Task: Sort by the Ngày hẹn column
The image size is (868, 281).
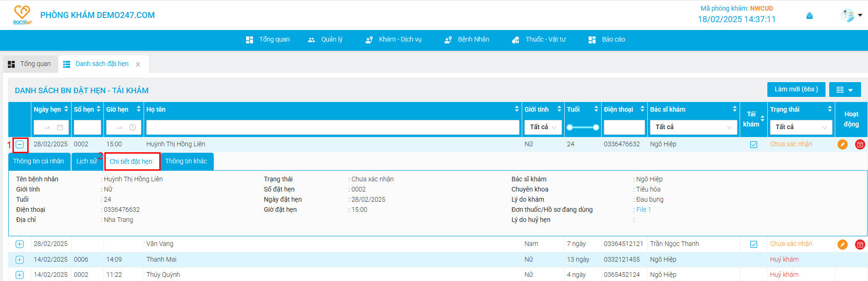Action: (x=66, y=109)
